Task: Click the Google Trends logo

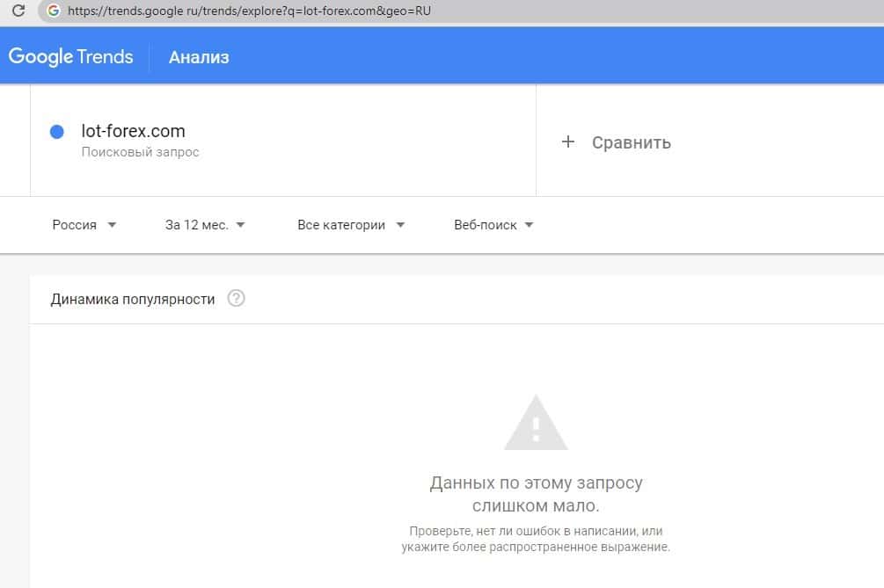Action: [70, 57]
